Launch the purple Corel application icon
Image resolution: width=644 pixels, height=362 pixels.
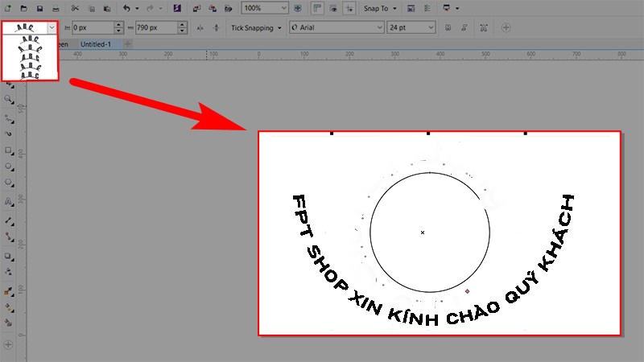click(177, 8)
